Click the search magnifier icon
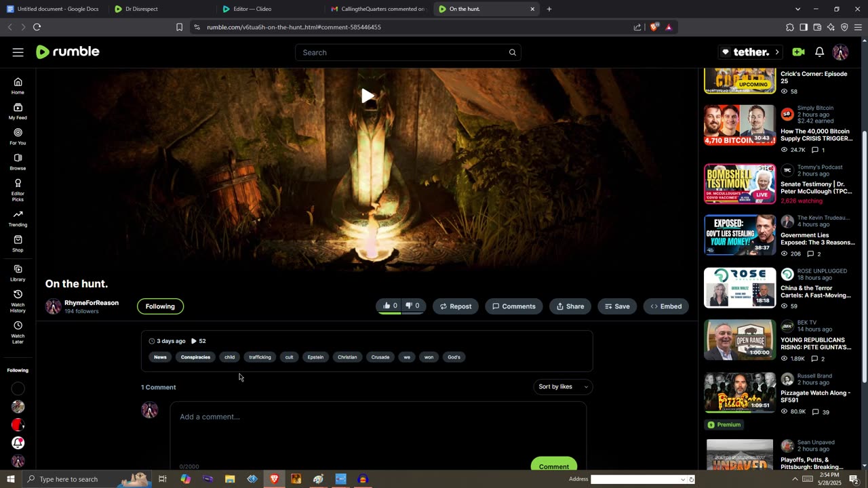This screenshot has height=488, width=868. coord(513,52)
